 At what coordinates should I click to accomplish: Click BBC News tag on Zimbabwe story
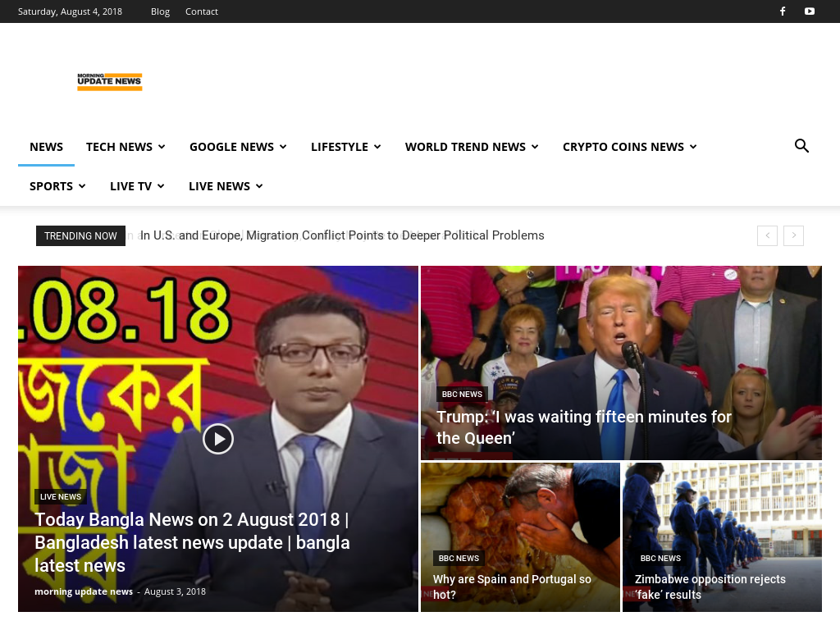[x=660, y=558]
